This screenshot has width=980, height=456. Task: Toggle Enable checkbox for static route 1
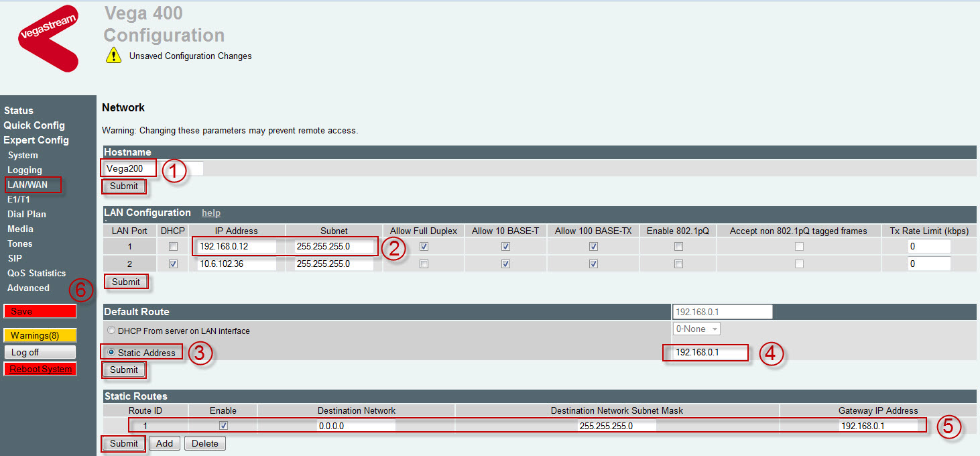tap(224, 425)
